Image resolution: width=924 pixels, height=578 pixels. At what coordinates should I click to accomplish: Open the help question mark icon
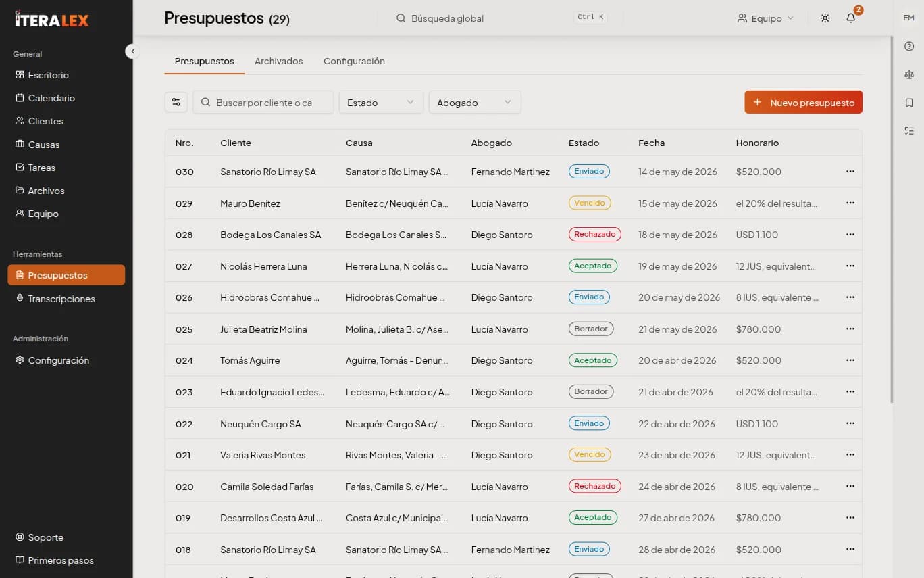click(x=908, y=47)
